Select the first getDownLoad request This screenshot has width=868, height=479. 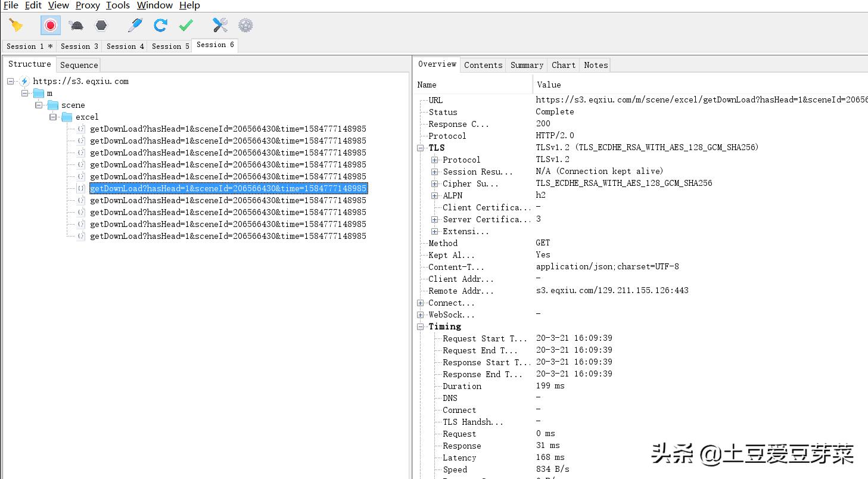coord(228,129)
